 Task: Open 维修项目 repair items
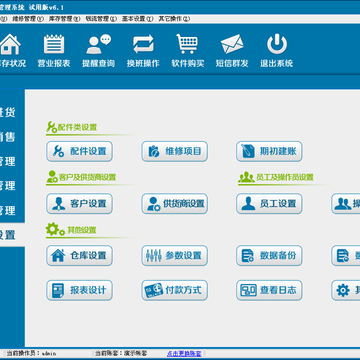(x=175, y=151)
